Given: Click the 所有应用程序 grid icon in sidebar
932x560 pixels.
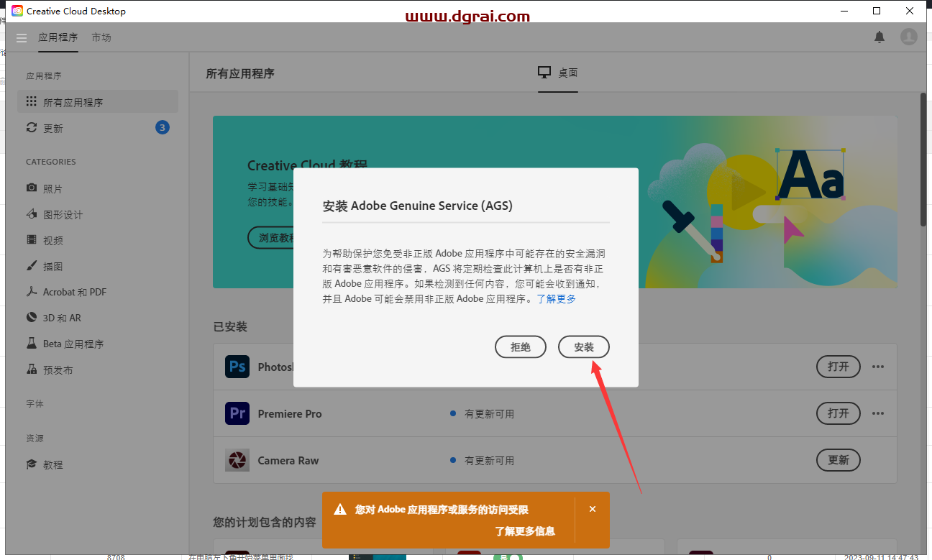Looking at the screenshot, I should pos(31,102).
